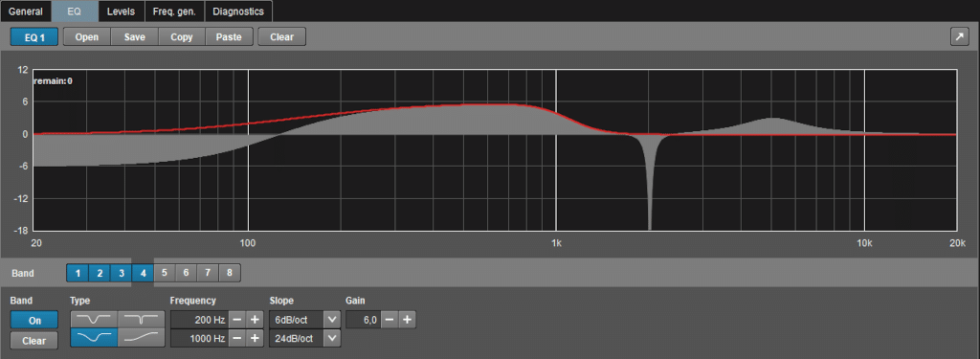Select the high-shelf filter type icon
Viewport: 980px width, 359px height.
[142, 338]
